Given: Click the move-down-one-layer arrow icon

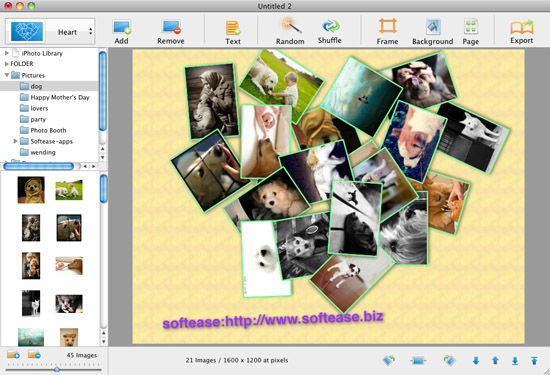Looking at the screenshot, I should [x=476, y=360].
